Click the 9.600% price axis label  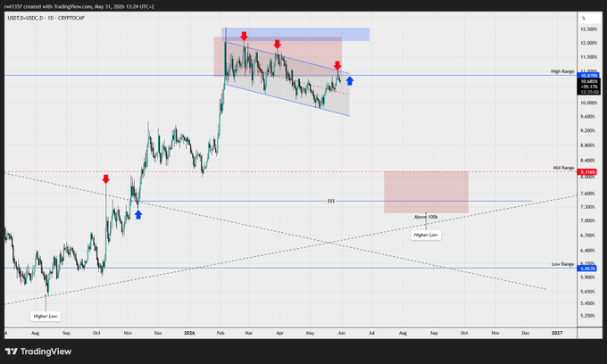(x=587, y=117)
